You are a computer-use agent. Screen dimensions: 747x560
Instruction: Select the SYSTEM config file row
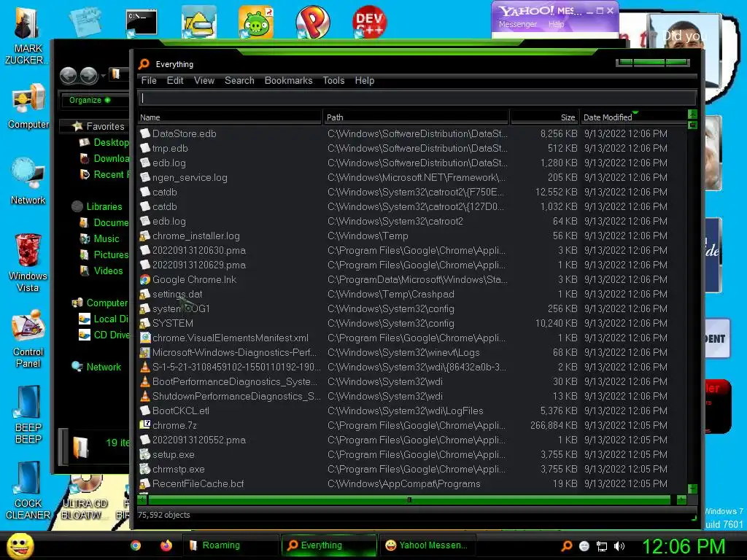412,323
